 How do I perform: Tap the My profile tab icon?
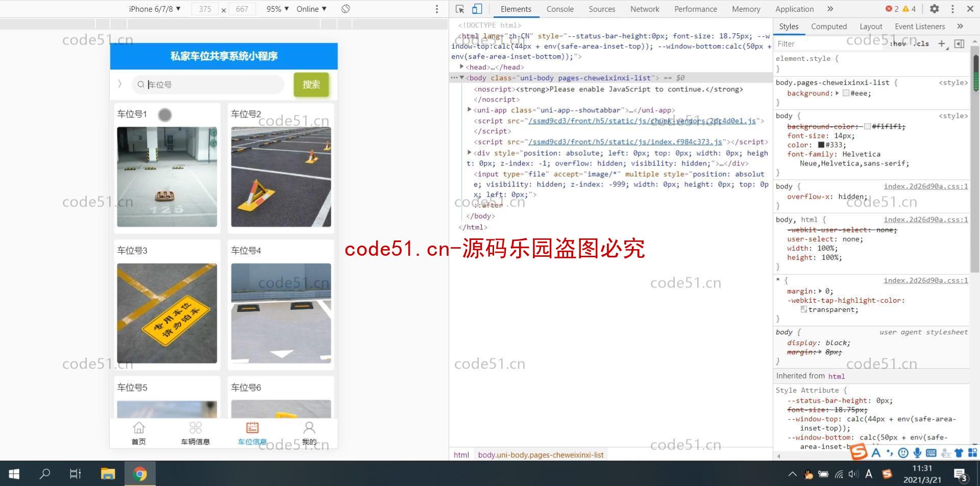pos(309,428)
